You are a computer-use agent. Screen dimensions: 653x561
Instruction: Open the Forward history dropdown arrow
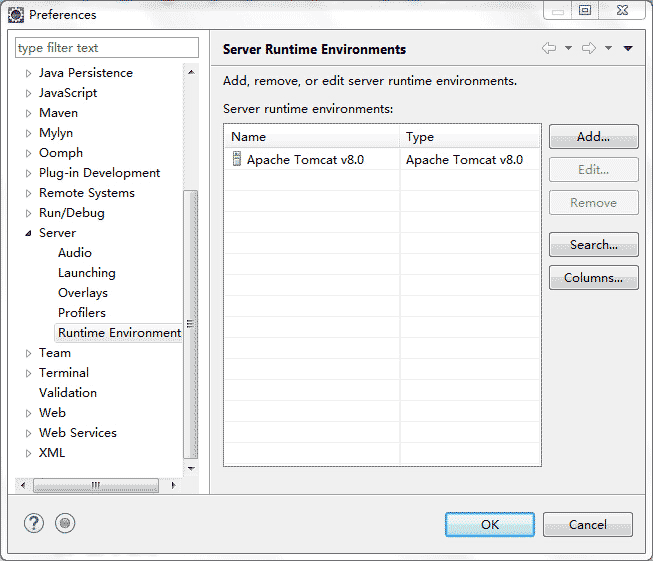click(608, 48)
